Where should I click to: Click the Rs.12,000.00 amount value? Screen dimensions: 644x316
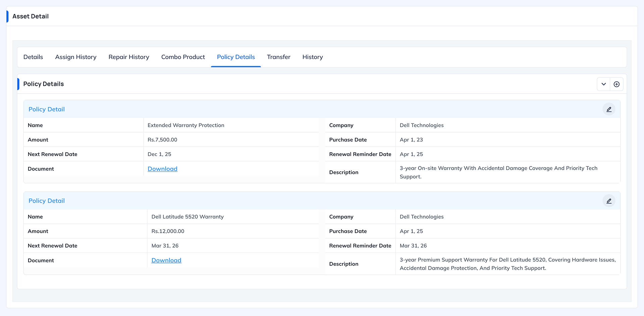pos(168,231)
